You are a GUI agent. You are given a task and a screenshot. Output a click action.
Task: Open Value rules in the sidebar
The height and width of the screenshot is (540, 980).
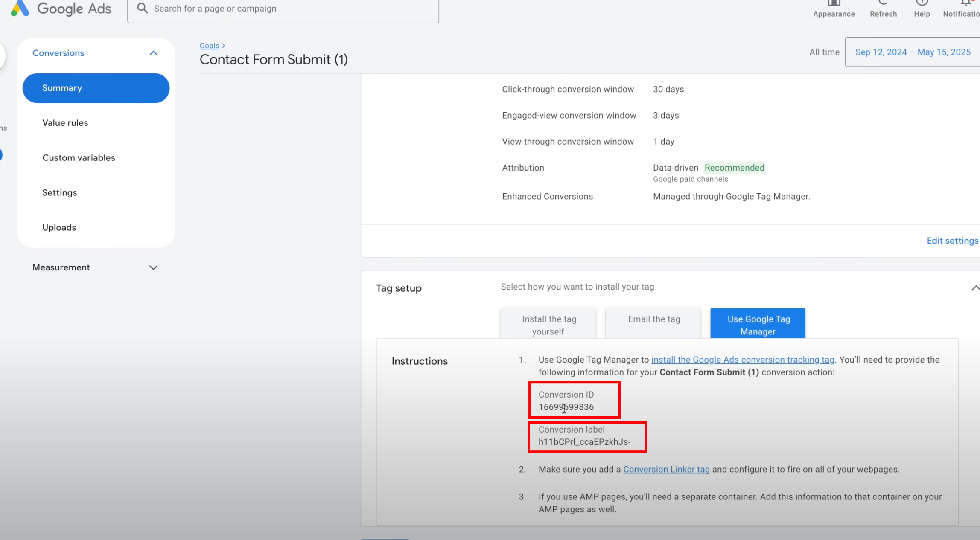pos(65,123)
